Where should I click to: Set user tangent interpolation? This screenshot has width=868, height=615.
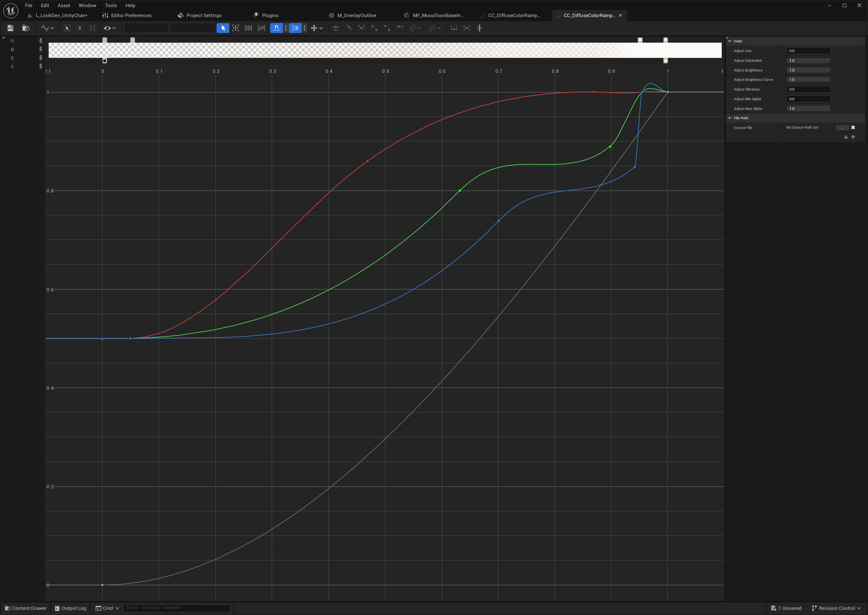349,28
